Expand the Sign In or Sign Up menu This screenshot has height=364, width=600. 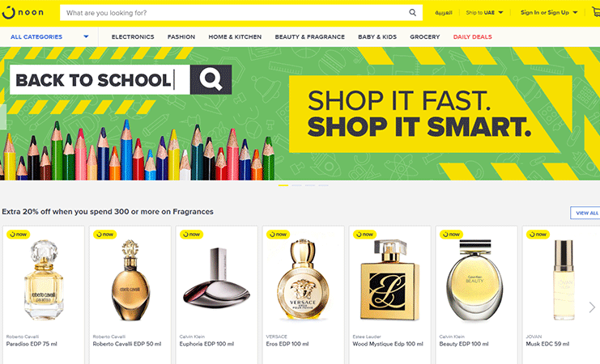click(549, 13)
